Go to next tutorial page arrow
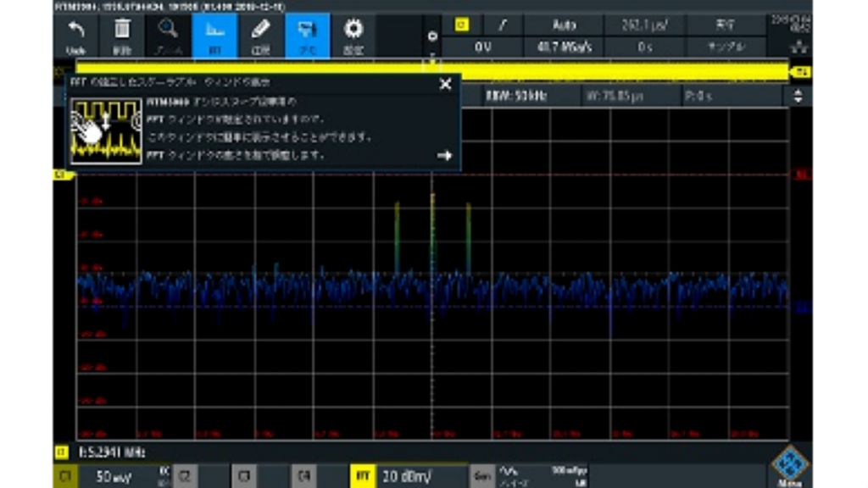868x488 pixels. point(444,156)
